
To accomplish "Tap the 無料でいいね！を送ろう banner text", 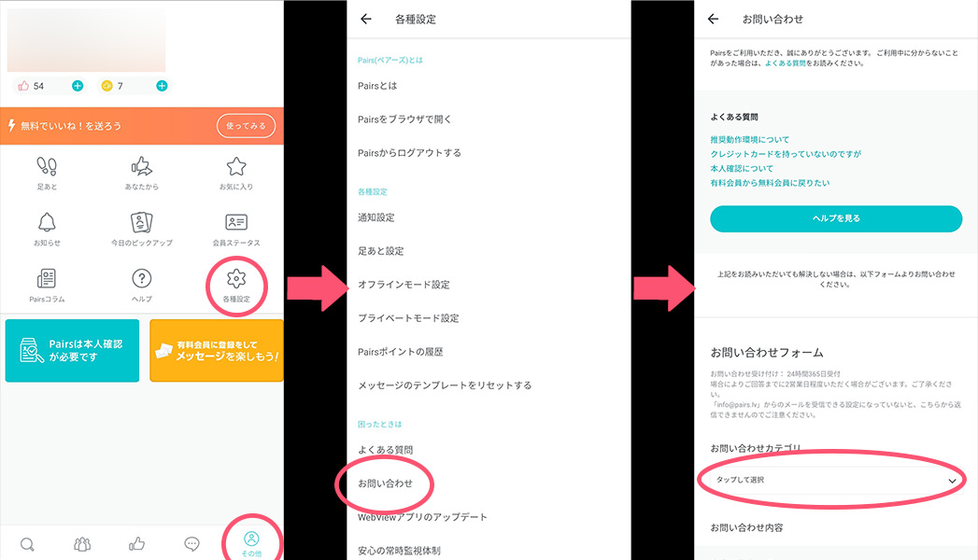I will click(x=70, y=126).
